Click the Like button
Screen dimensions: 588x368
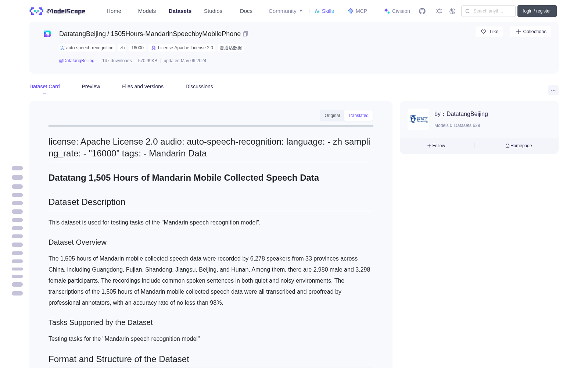[x=489, y=32]
